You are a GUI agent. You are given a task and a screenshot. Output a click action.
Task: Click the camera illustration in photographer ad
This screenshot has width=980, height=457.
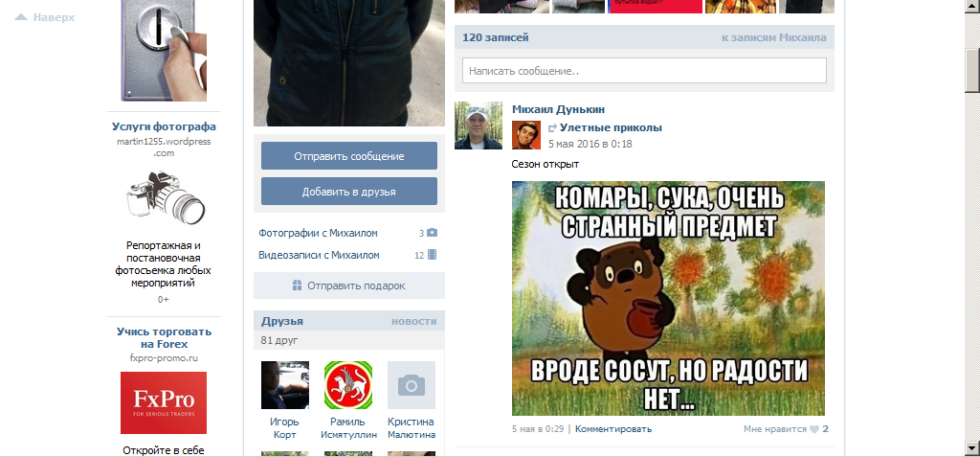coord(166,197)
